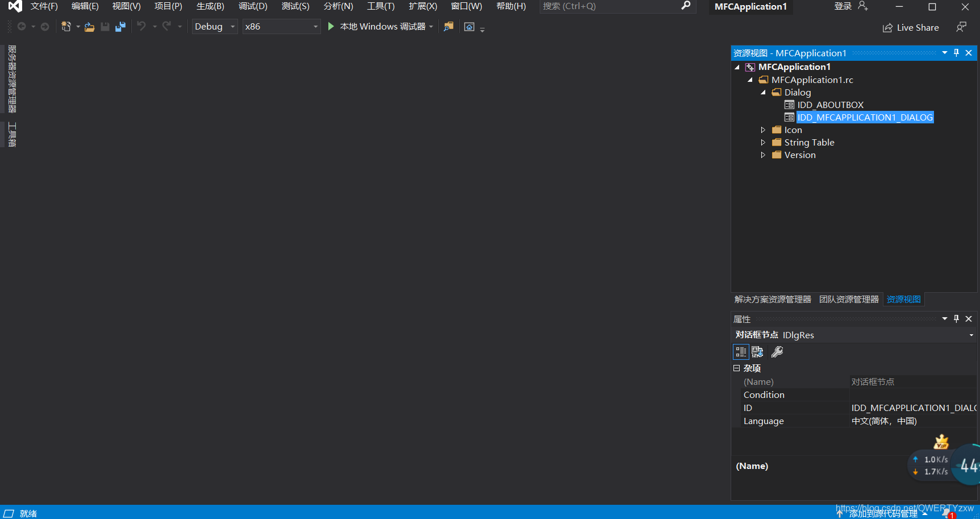Open the 工具(T) menu
The width and height of the screenshot is (980, 519).
click(381, 6)
